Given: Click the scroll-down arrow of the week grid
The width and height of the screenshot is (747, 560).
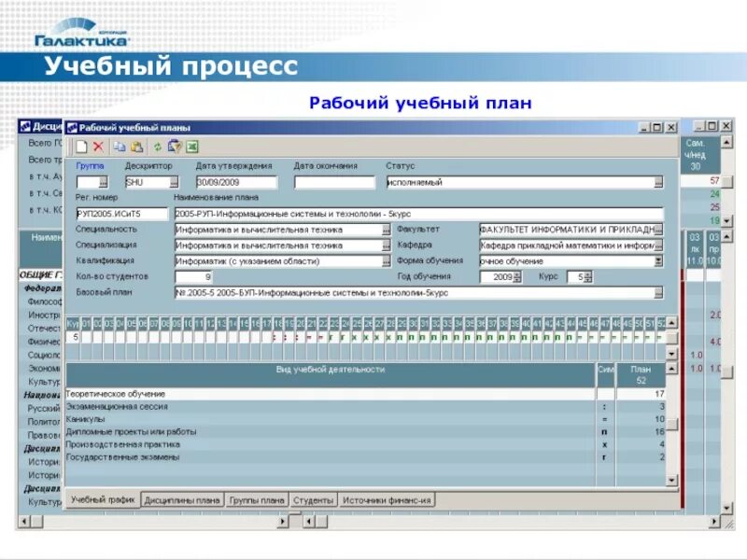Looking at the screenshot, I should (671, 354).
